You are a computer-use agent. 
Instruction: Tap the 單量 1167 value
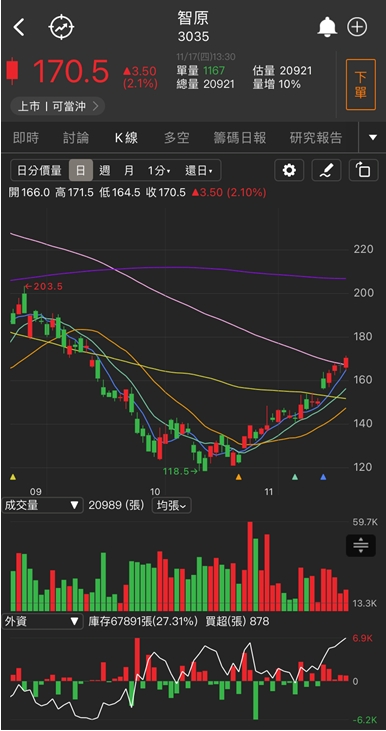pos(200,71)
